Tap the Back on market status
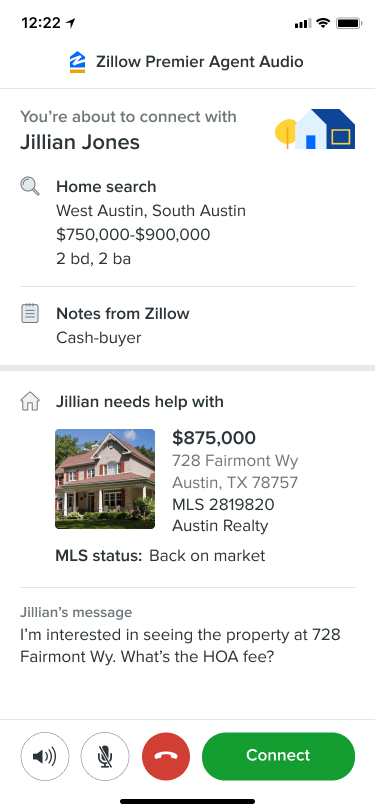The height and width of the screenshot is (812, 375). click(207, 556)
